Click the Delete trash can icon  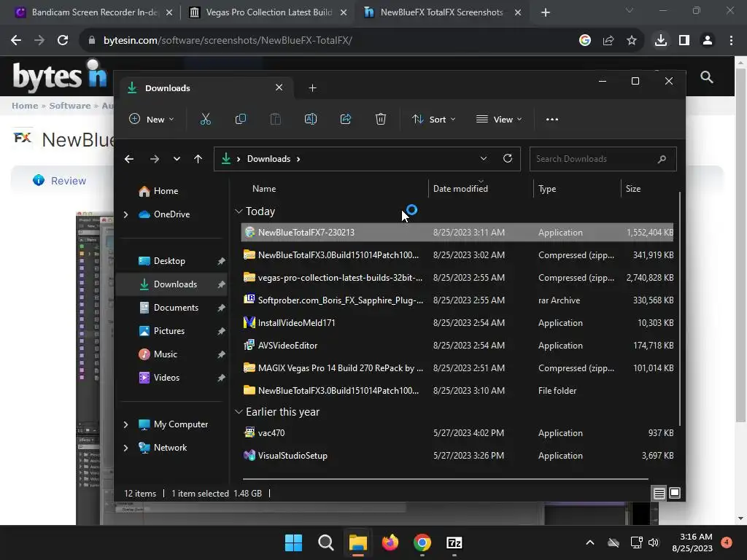coord(381,119)
